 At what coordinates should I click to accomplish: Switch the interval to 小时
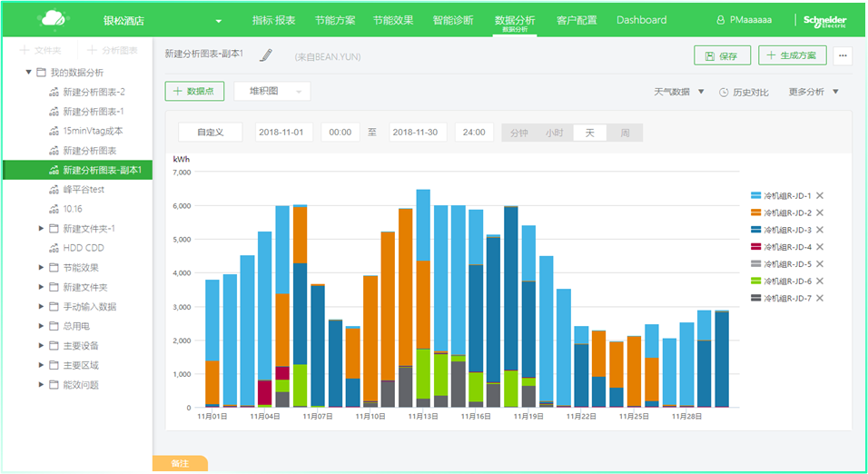click(x=554, y=133)
